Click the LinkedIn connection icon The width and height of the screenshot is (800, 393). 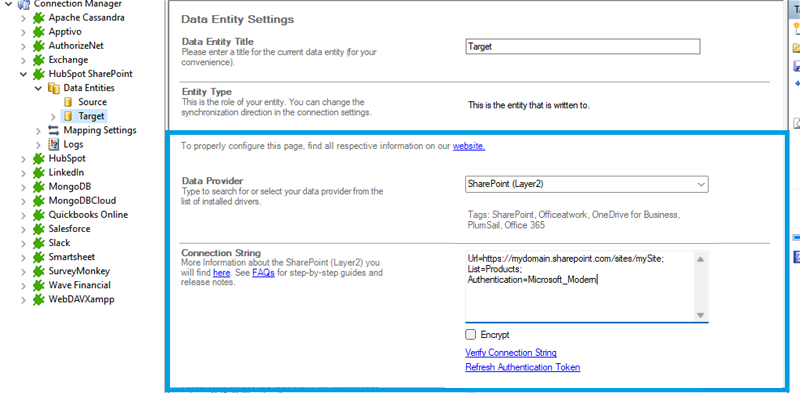tap(38, 173)
